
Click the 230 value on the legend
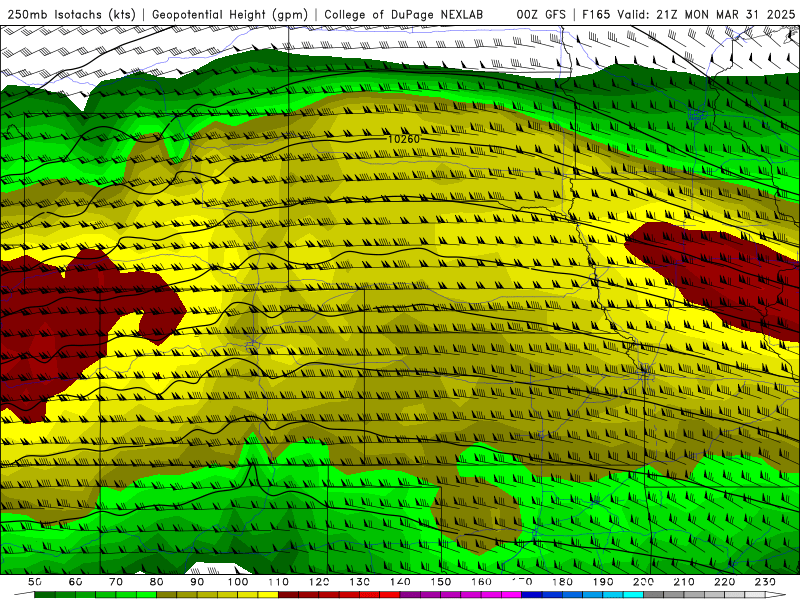(x=765, y=582)
